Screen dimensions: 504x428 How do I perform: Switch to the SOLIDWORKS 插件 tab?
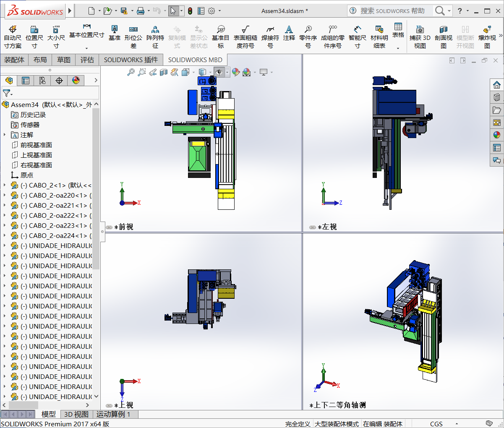(131, 60)
